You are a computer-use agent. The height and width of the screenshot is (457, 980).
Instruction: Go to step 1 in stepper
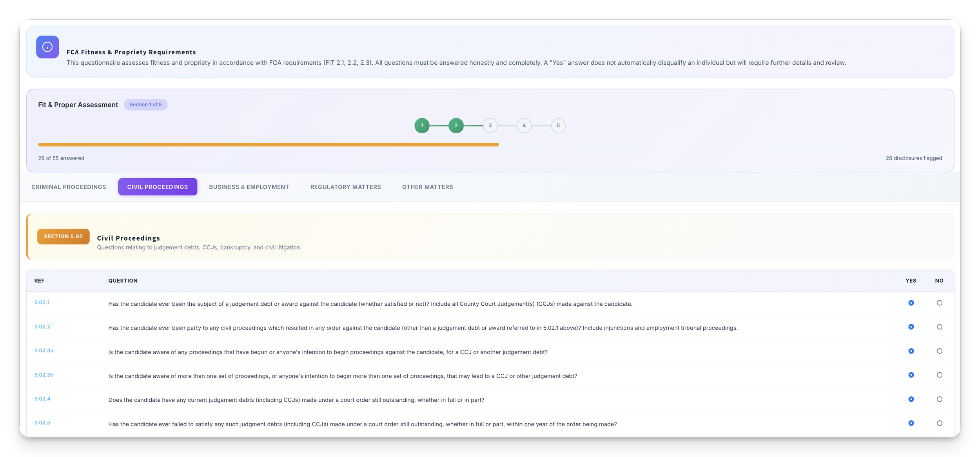(x=422, y=125)
